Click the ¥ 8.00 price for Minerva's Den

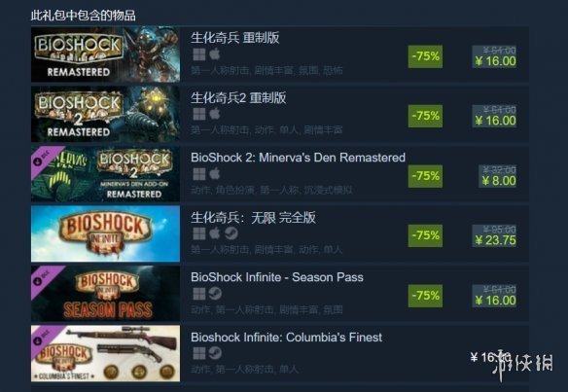click(499, 180)
